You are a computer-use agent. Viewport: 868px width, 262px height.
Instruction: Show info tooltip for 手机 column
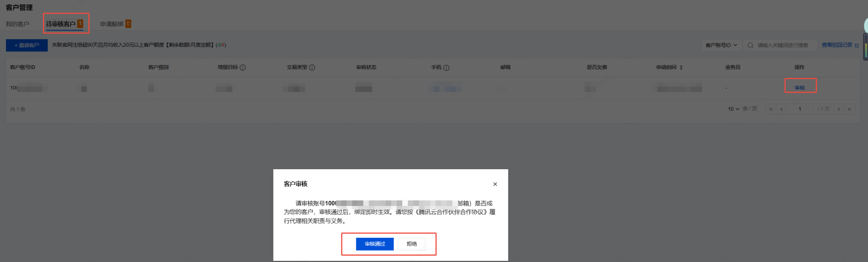point(446,68)
